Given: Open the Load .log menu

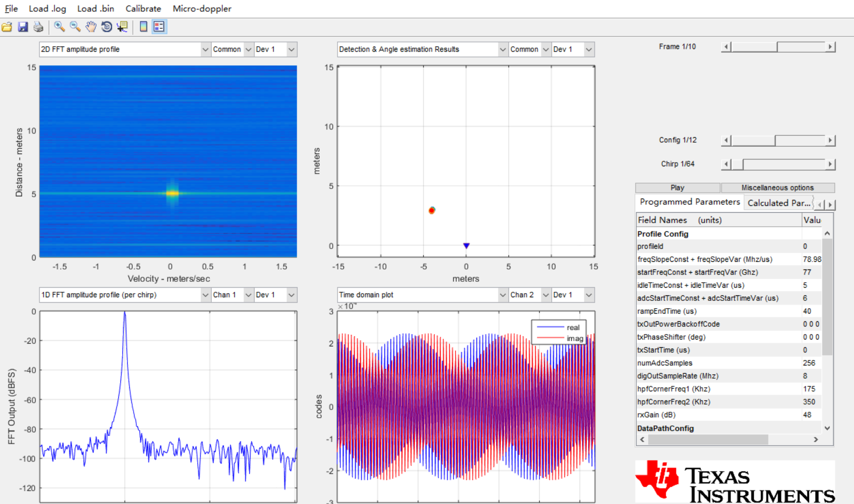Looking at the screenshot, I should point(47,9).
